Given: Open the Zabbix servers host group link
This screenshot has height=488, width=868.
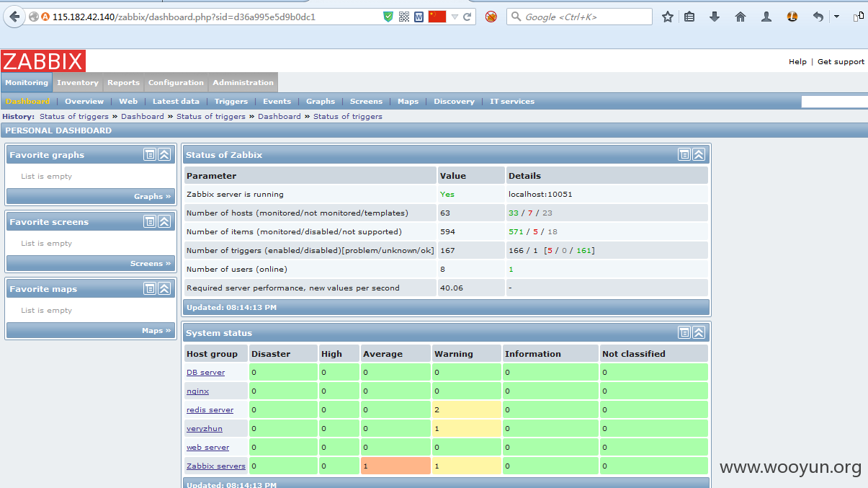Looking at the screenshot, I should 216,466.
